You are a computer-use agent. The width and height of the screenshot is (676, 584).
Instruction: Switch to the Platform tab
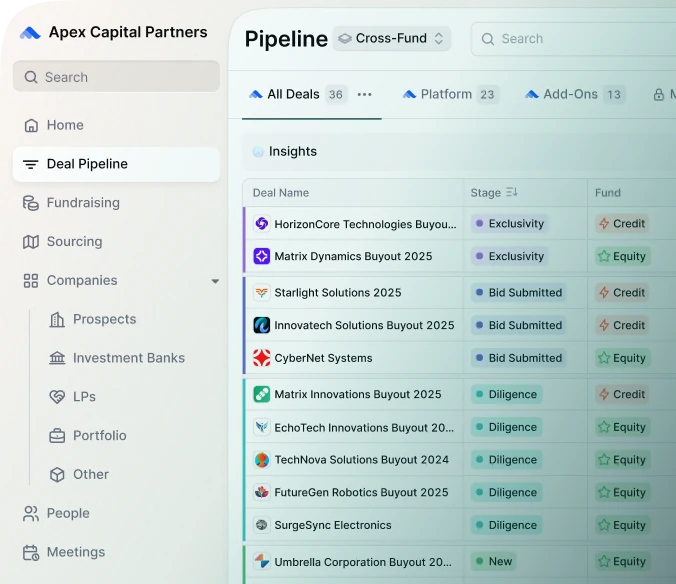coord(451,94)
